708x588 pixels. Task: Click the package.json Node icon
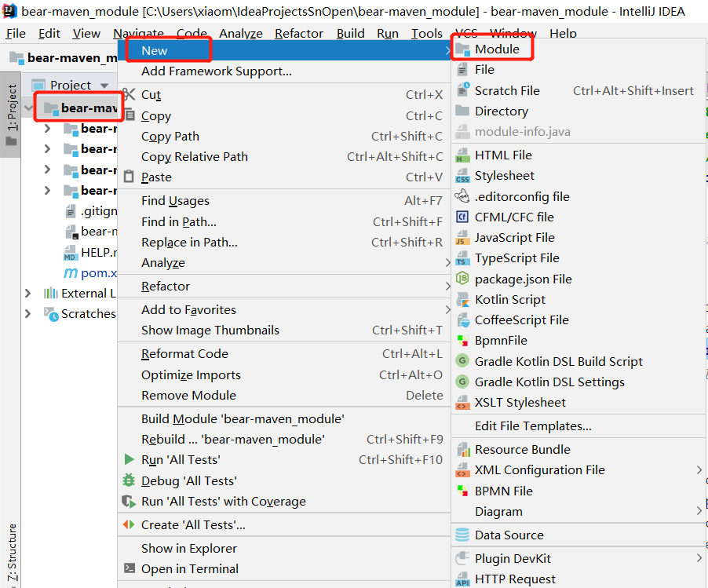click(462, 279)
